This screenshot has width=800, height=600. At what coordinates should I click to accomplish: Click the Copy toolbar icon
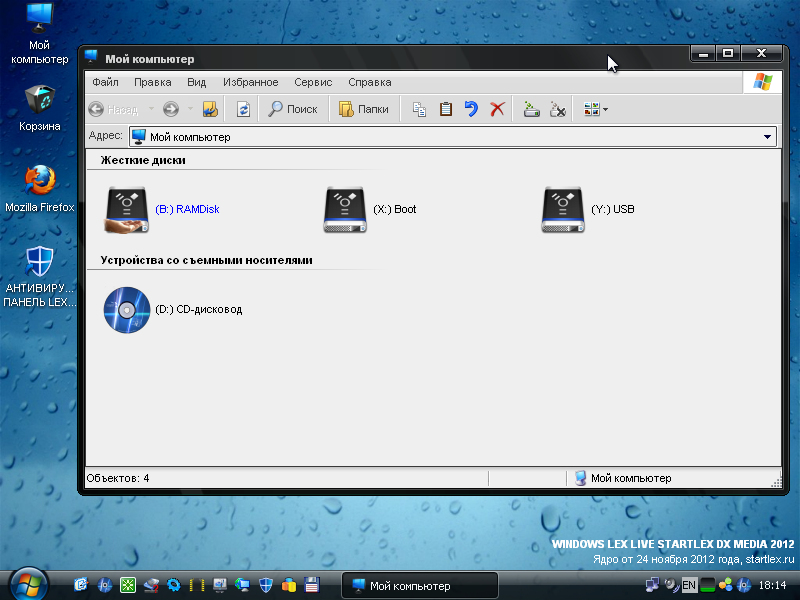pyautogui.click(x=420, y=109)
